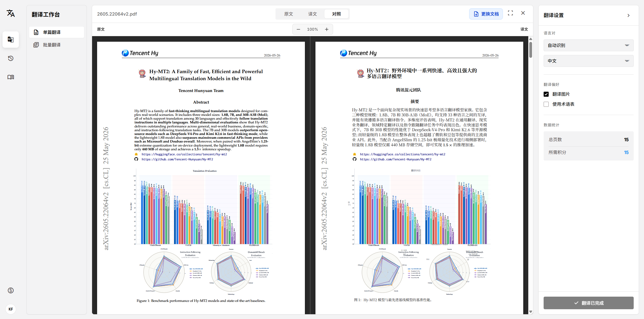Click the GitHub icon in original document

(x=136, y=159)
